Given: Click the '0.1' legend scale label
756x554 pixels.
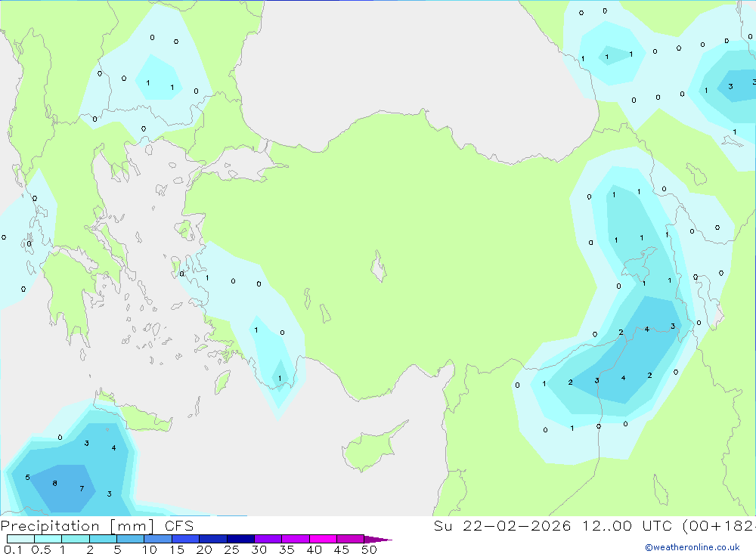Looking at the screenshot, I should click(13, 549).
